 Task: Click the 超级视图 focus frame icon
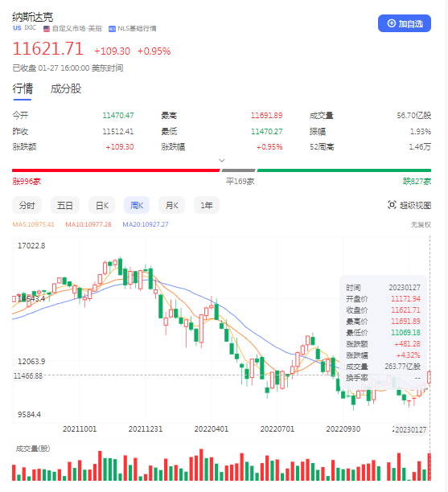[x=392, y=205]
